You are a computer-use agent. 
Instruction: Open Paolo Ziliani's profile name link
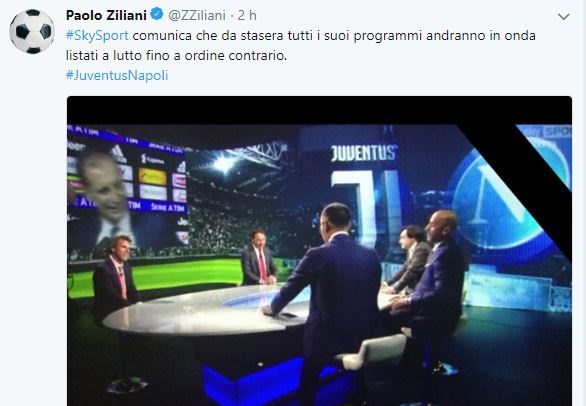coord(106,15)
